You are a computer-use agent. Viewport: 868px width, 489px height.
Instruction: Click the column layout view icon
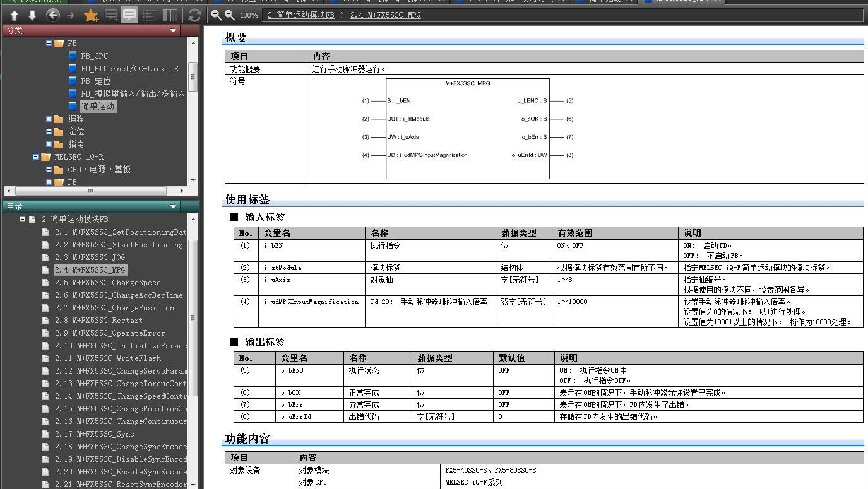pyautogui.click(x=170, y=15)
